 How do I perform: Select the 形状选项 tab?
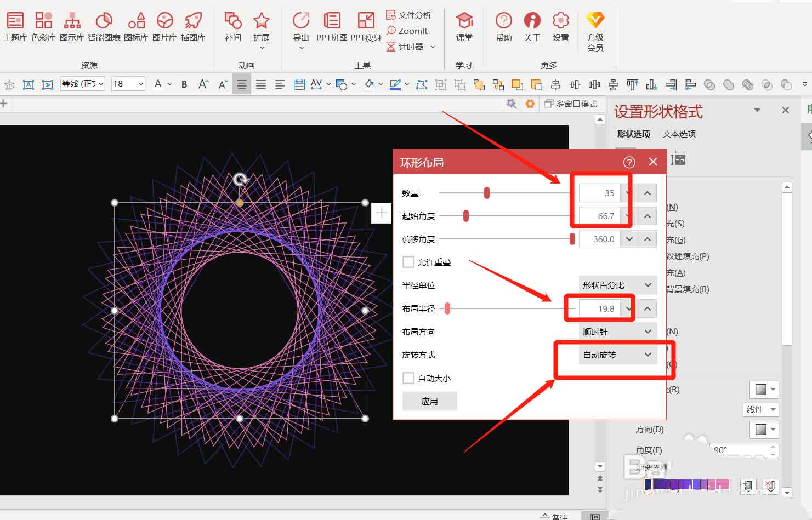pyautogui.click(x=633, y=134)
